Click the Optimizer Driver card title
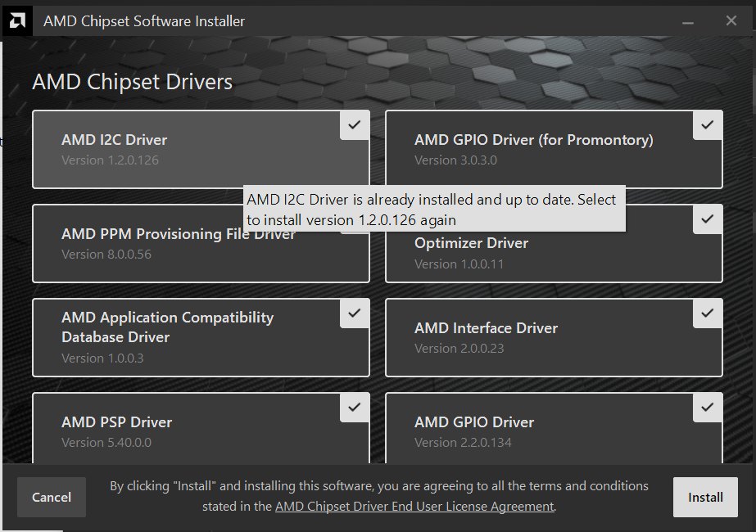Screen dimensions: 756x532 point(472,243)
